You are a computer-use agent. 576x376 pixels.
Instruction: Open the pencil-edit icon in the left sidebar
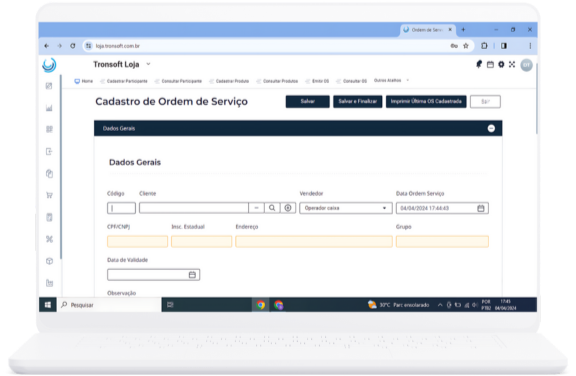point(49,86)
